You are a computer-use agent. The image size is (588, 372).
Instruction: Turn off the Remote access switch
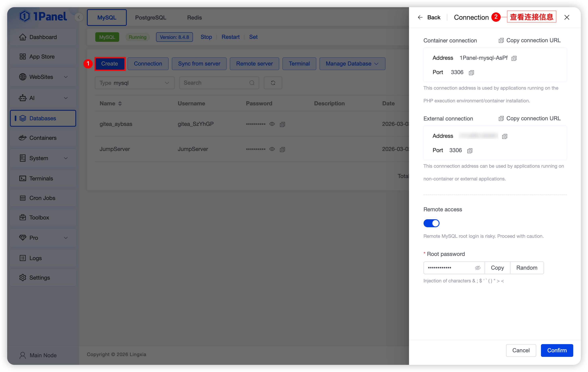[x=431, y=223]
